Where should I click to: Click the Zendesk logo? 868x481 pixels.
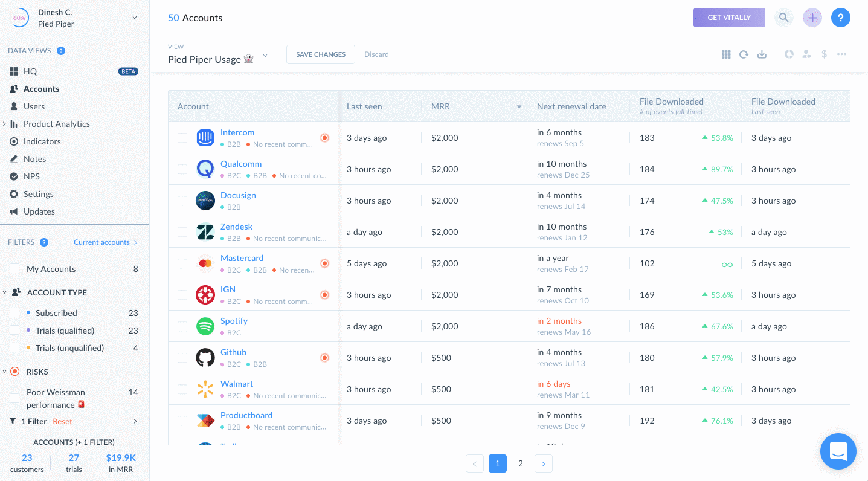pos(205,232)
